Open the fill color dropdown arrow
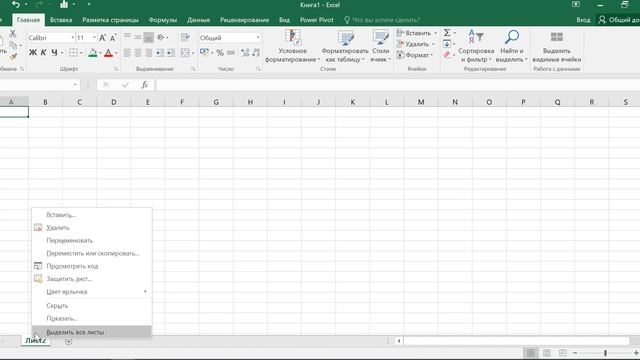This screenshot has height=360, width=640. pos(100,53)
